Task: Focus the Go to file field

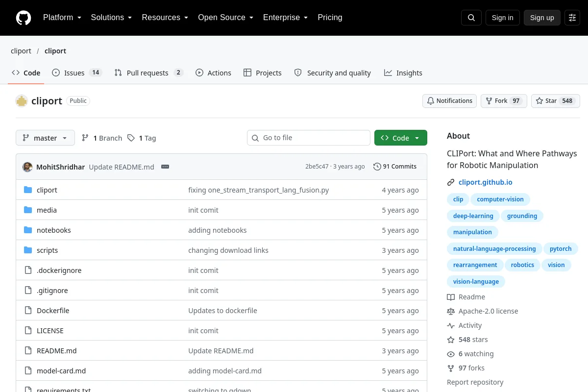Action: pos(308,138)
